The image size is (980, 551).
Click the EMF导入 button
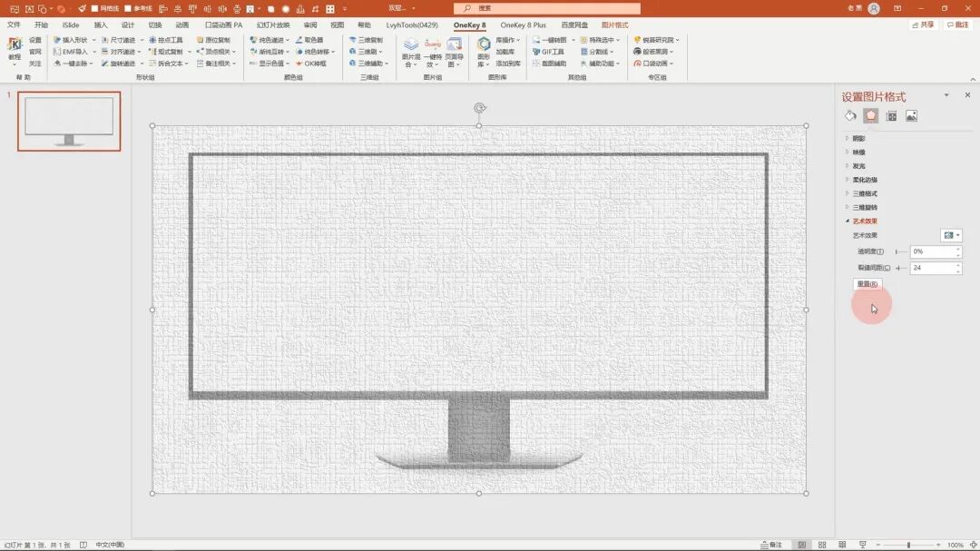[71, 52]
